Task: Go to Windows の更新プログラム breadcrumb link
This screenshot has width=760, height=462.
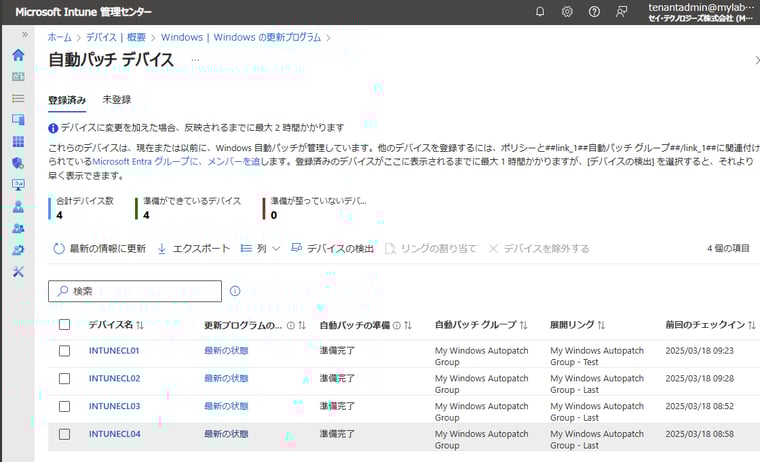Action: click(241, 37)
